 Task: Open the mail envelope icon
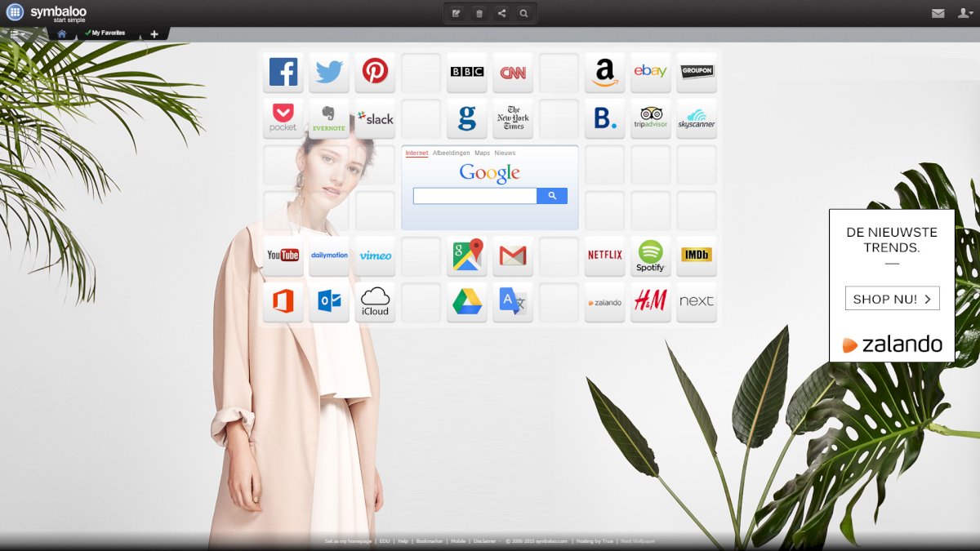click(938, 13)
